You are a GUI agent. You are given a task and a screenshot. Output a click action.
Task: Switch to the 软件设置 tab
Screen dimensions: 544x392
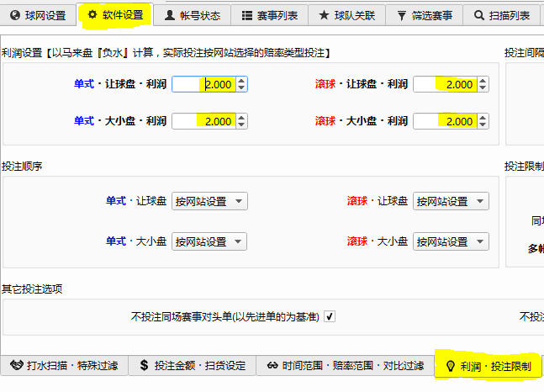click(x=115, y=14)
